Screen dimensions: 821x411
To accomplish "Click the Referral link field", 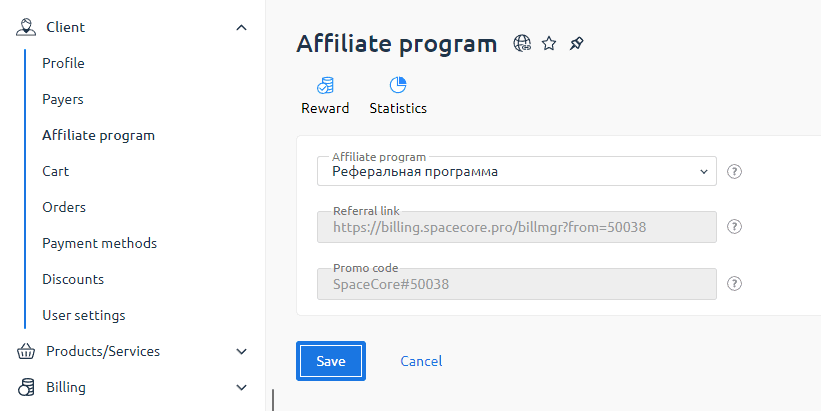I will coord(516,227).
